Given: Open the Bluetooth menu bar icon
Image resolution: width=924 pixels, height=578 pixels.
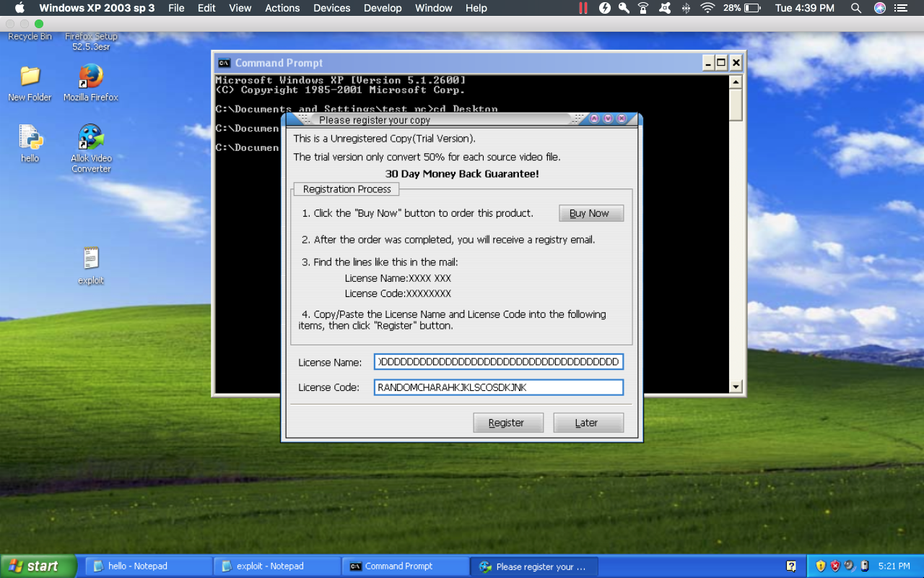Looking at the screenshot, I should [x=686, y=8].
